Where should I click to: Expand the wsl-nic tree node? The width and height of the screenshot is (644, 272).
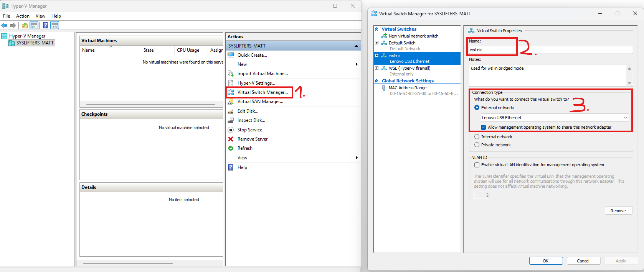tap(376, 56)
